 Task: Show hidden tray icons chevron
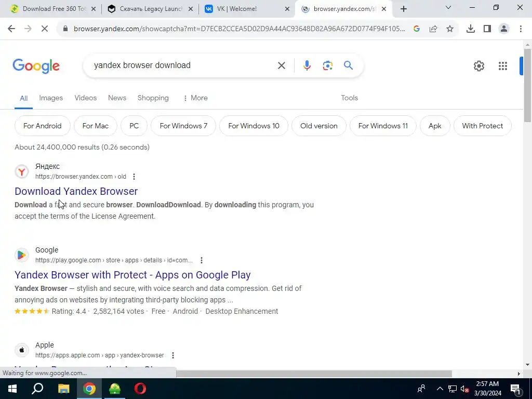click(440, 389)
